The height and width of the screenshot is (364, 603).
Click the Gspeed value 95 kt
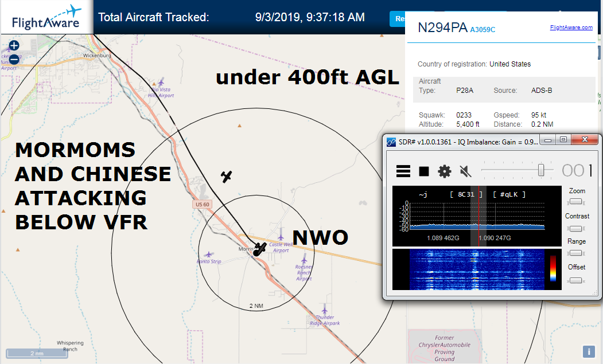coord(539,115)
